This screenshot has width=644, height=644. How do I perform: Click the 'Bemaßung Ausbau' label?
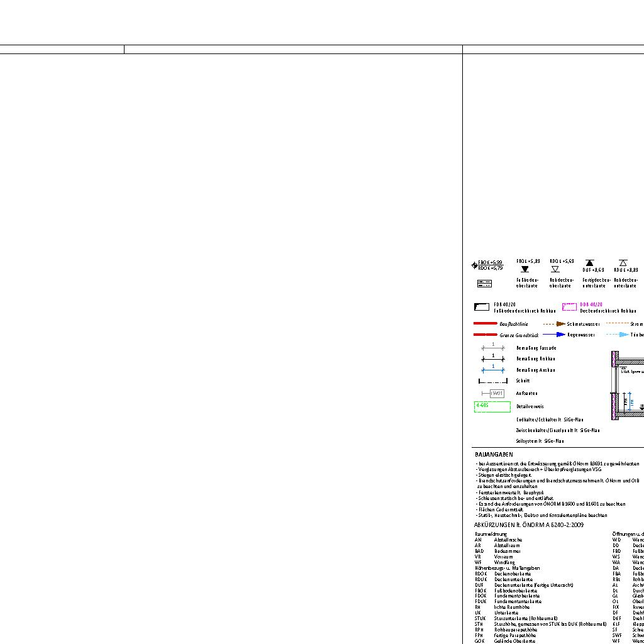tap(536, 370)
